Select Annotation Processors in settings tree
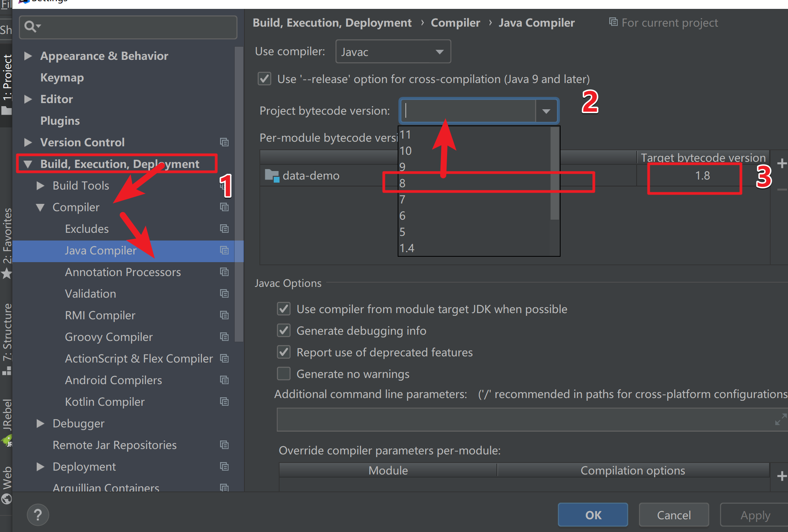 point(122,272)
